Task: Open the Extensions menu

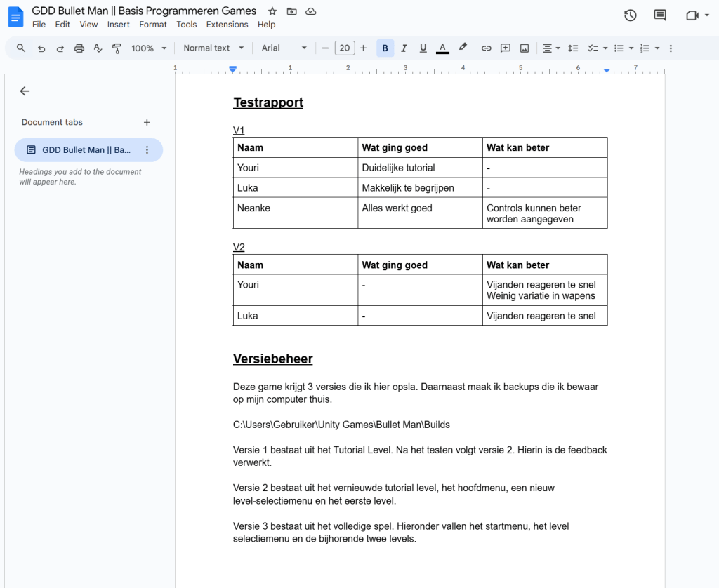Action: pos(227,25)
